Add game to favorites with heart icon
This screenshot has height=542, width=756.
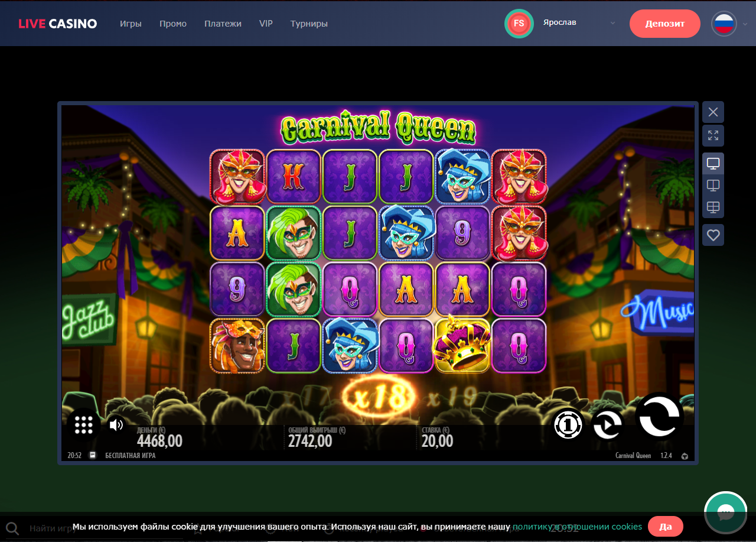click(713, 235)
